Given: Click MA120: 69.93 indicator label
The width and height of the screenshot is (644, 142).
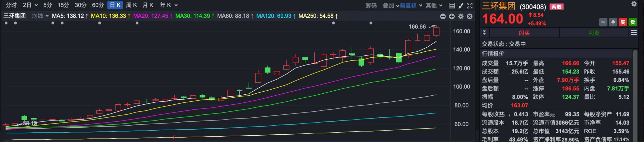Looking at the screenshot, I should 276,16.
